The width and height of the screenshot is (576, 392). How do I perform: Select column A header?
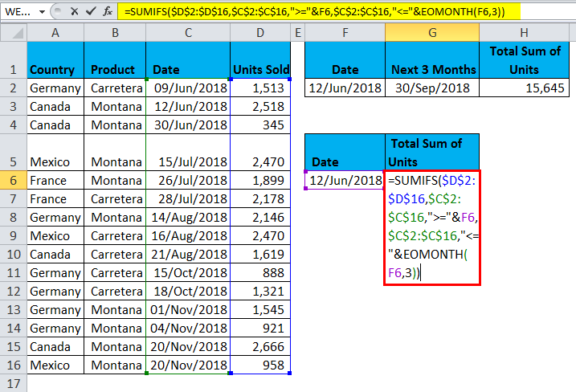(55, 33)
